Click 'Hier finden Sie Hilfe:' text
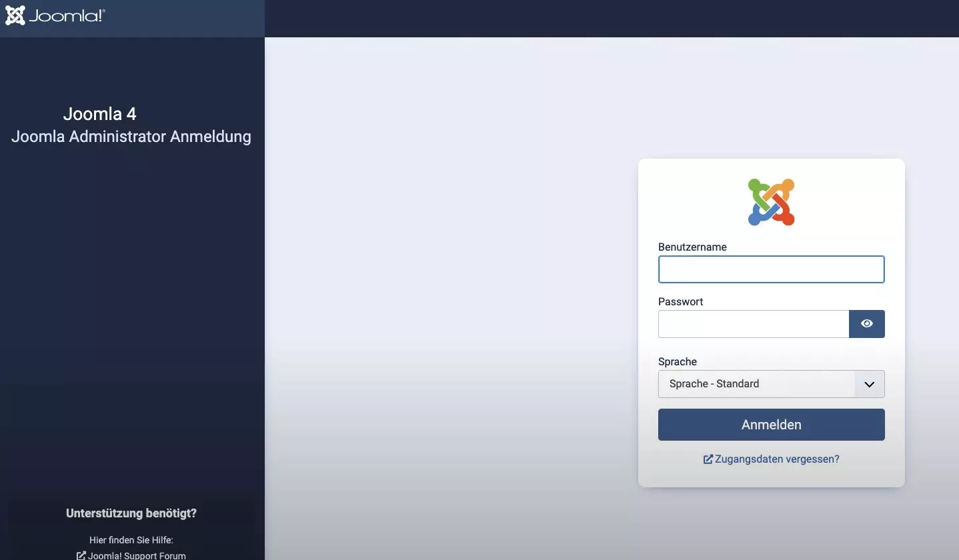This screenshot has width=959, height=560. pos(131,540)
